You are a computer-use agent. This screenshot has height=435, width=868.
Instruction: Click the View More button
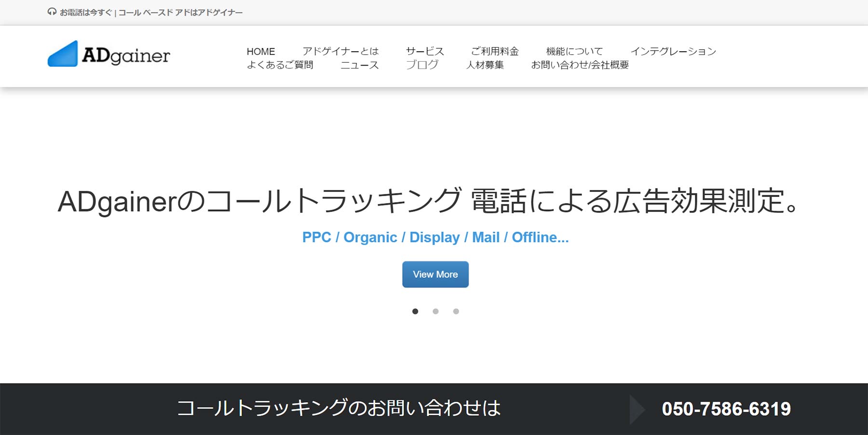click(x=435, y=274)
